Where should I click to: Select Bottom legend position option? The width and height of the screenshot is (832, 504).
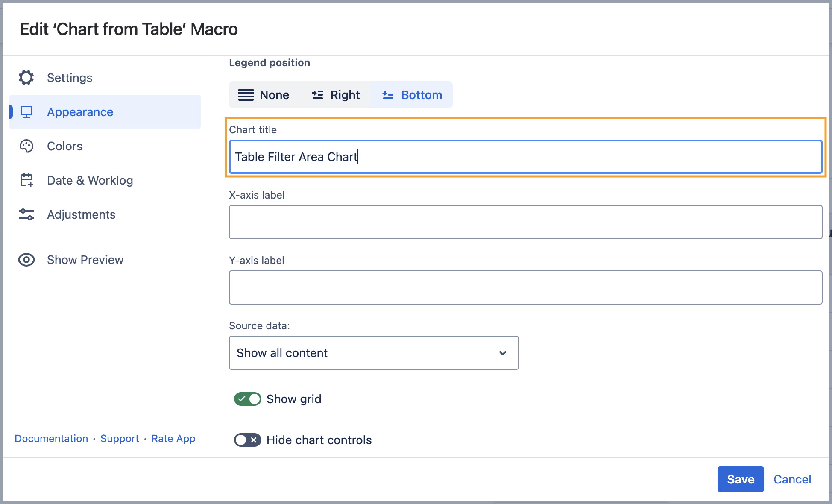click(x=412, y=95)
